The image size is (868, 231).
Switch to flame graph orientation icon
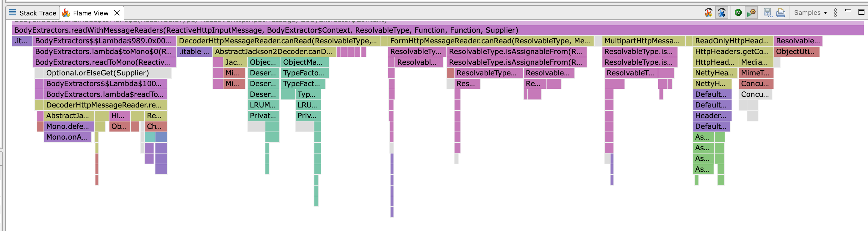pyautogui.click(x=709, y=13)
